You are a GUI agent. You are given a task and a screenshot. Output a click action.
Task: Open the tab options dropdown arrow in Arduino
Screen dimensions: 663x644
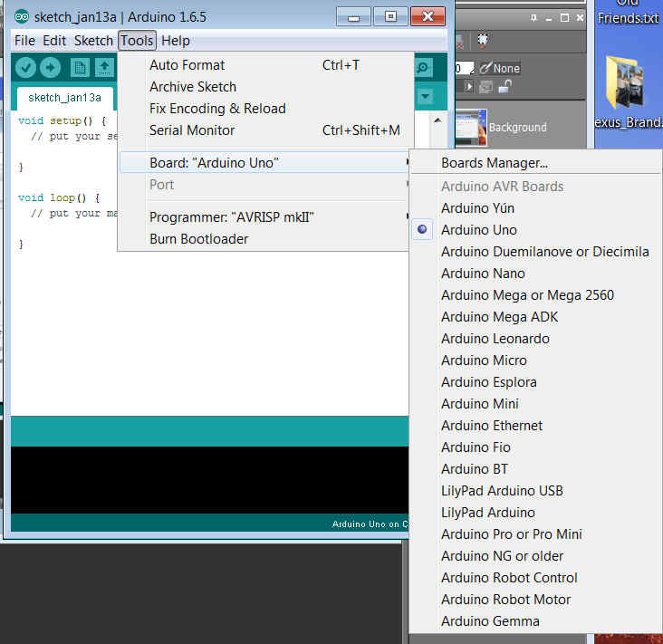[x=426, y=97]
